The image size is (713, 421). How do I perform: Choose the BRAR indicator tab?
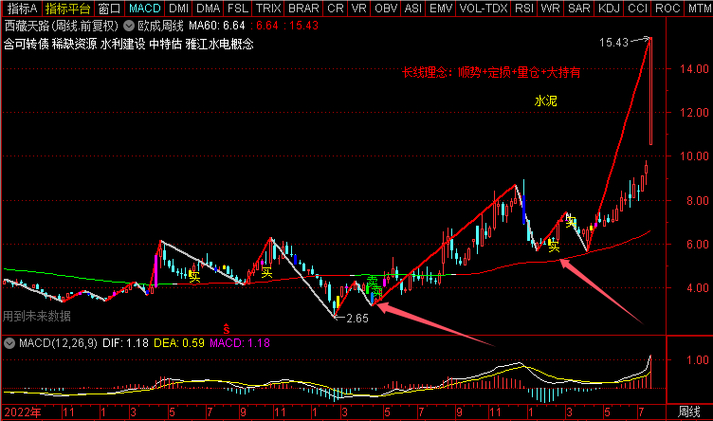[x=303, y=8]
